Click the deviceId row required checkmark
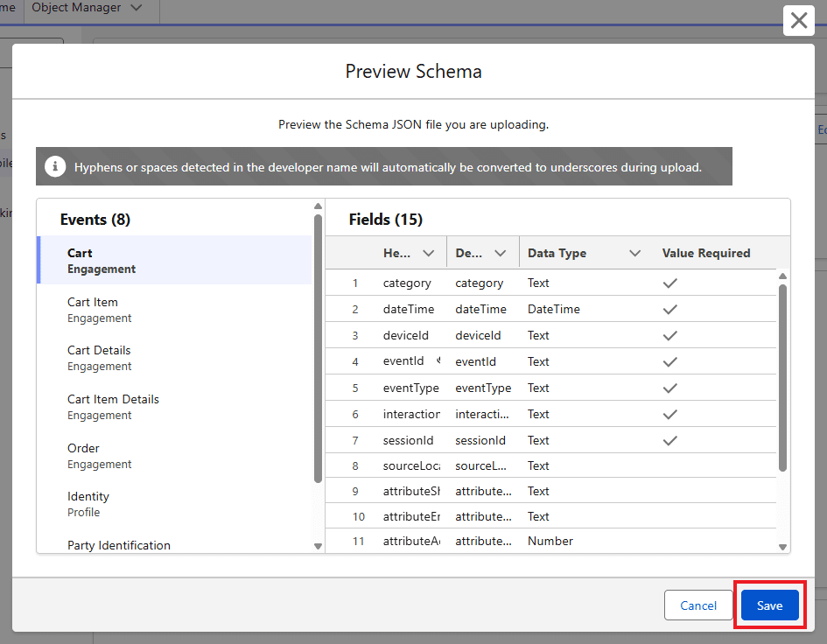827x644 pixels. pyautogui.click(x=669, y=335)
